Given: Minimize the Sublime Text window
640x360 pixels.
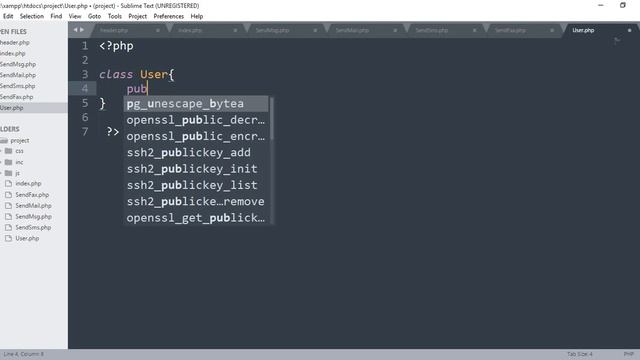Looking at the screenshot, I should pyautogui.click(x=600, y=5).
